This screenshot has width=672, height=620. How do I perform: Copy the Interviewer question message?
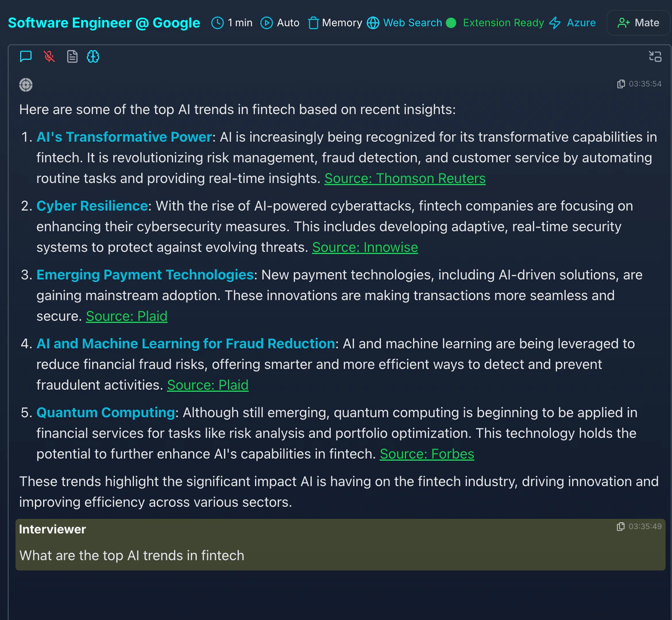[621, 526]
